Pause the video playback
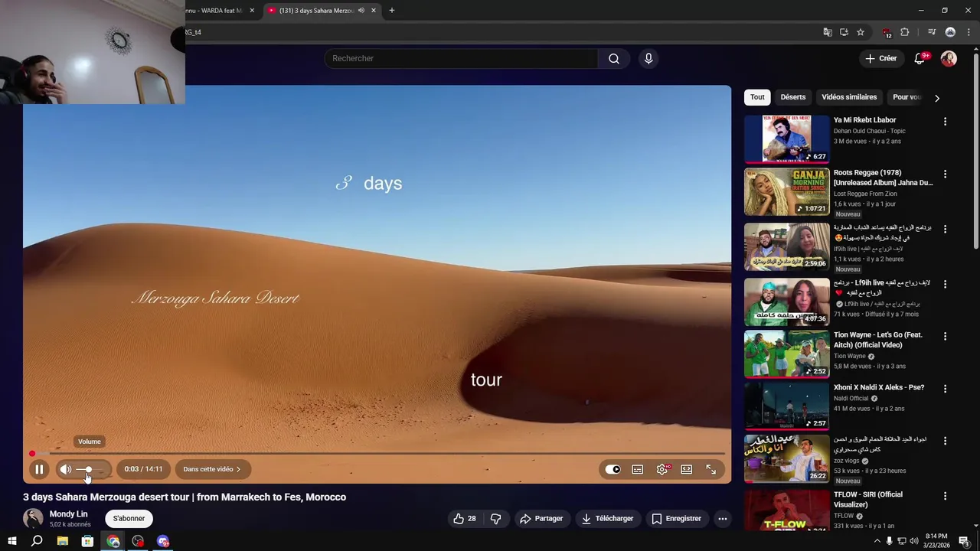 click(39, 469)
